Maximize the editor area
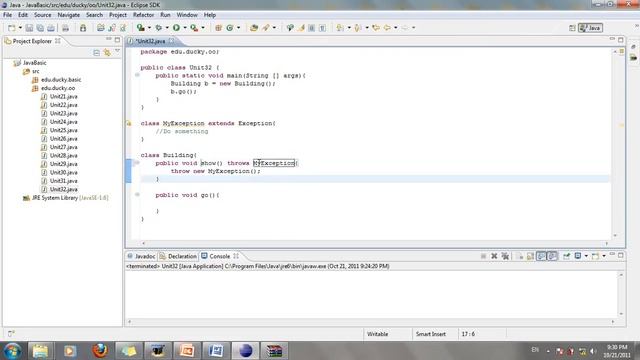 pos(620,40)
